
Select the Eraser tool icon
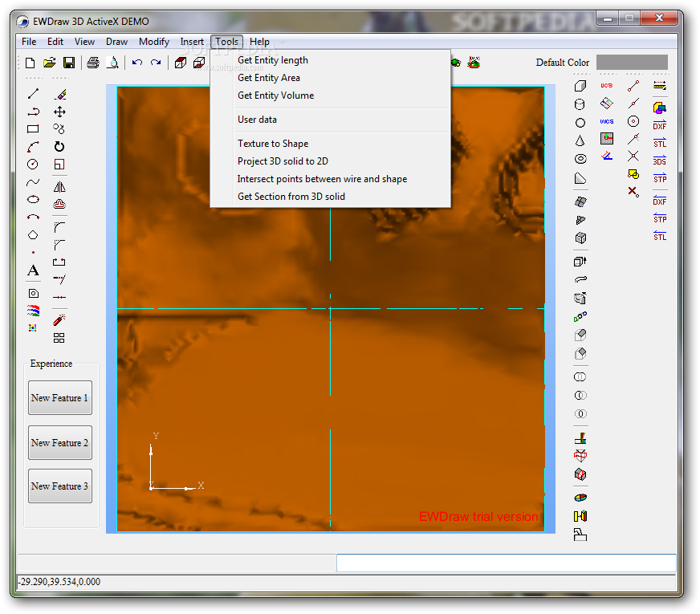coord(61,94)
